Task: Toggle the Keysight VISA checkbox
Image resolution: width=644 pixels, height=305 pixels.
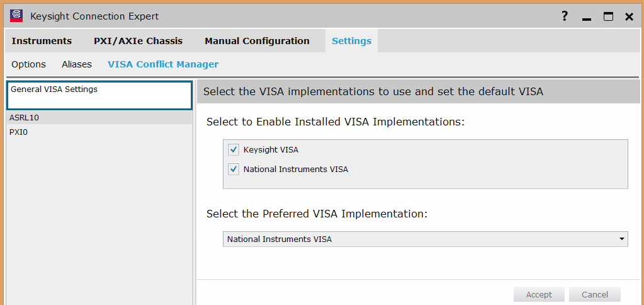Action: tap(234, 149)
